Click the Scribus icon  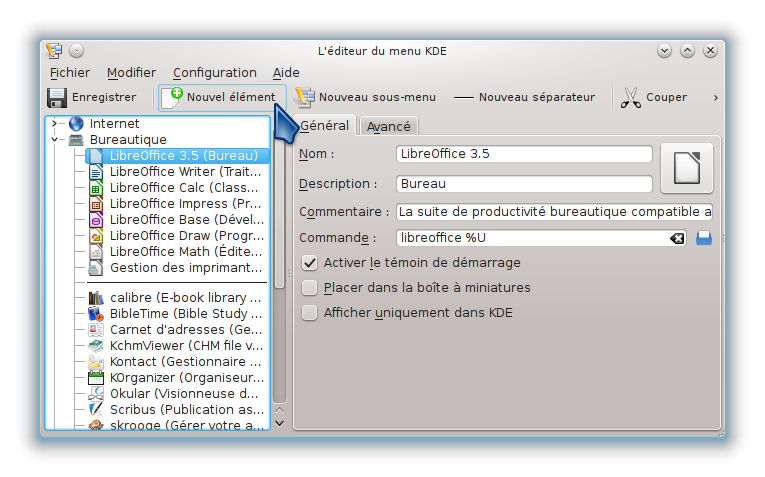96,410
